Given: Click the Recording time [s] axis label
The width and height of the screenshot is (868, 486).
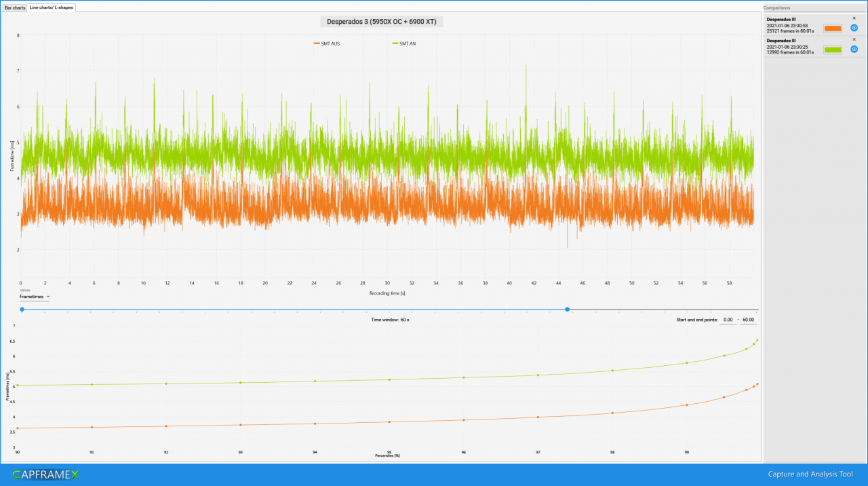Looking at the screenshot, I should point(387,293).
